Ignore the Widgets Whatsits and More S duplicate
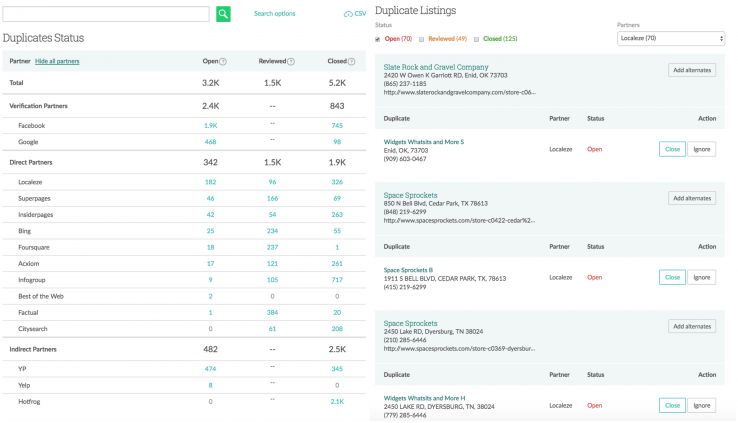Viewport: 738px width, 423px height. point(702,149)
